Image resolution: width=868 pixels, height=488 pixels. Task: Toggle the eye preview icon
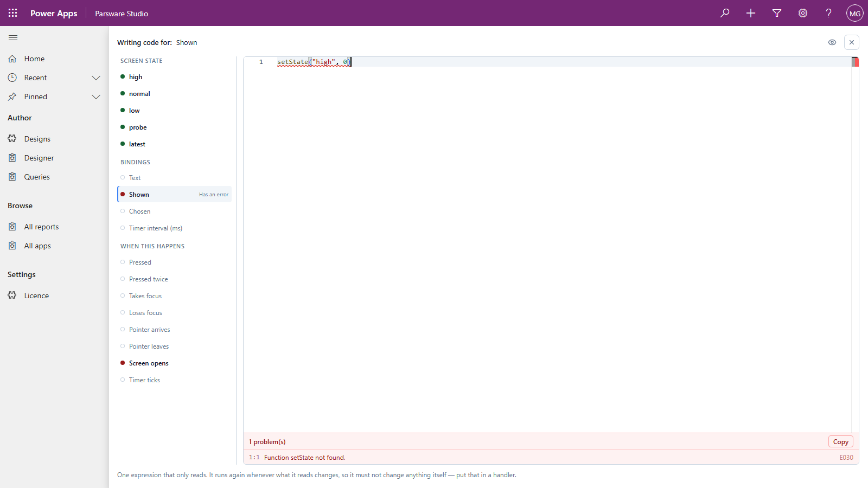(x=832, y=42)
